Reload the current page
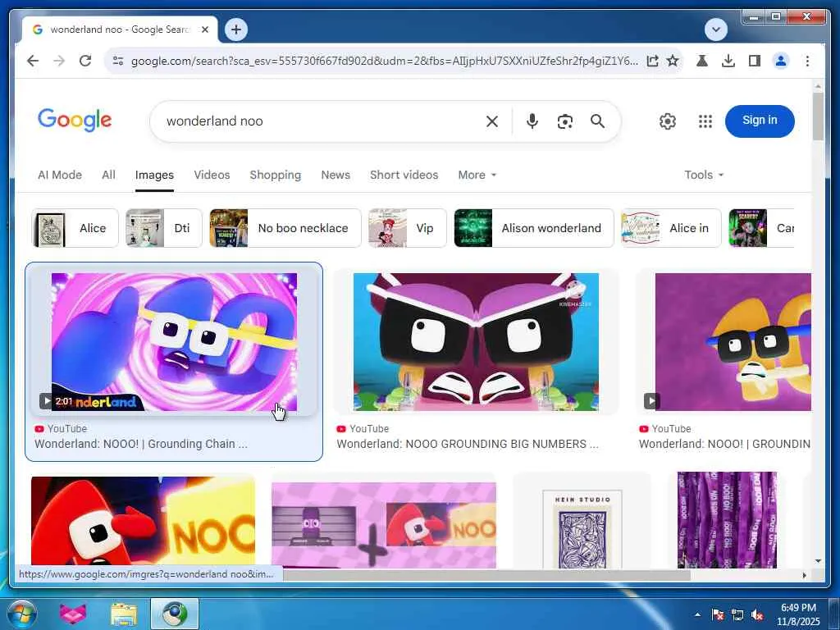This screenshot has width=840, height=630. click(x=85, y=61)
